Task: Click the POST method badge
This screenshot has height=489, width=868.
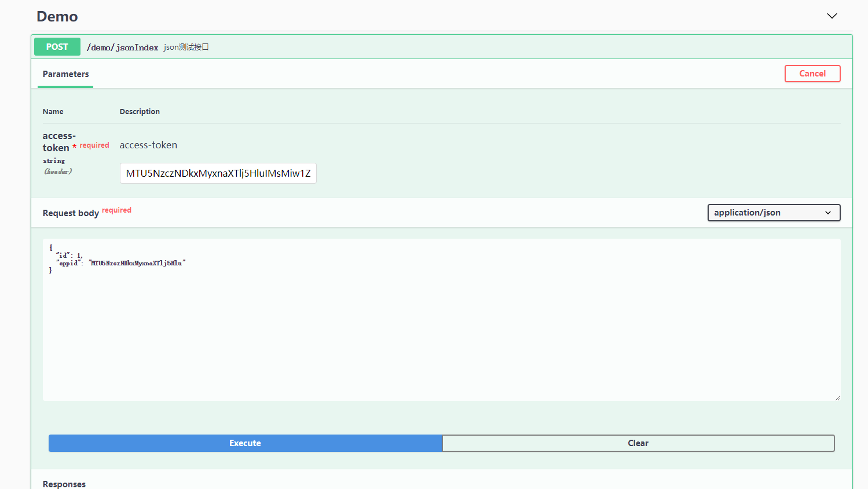Action: pyautogui.click(x=57, y=47)
